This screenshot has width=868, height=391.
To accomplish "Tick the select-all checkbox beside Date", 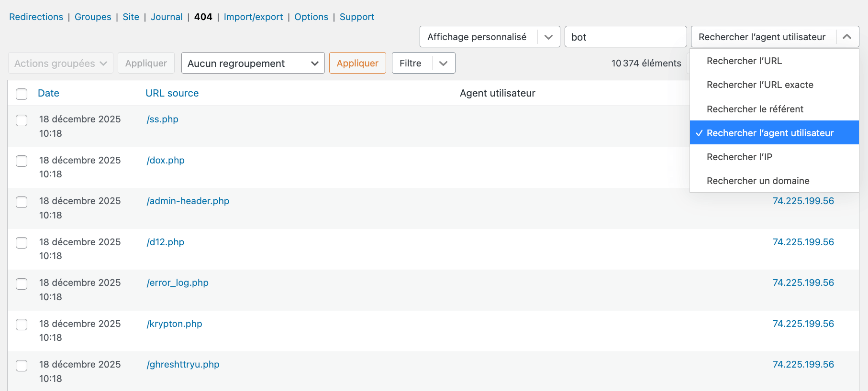I will coord(22,94).
